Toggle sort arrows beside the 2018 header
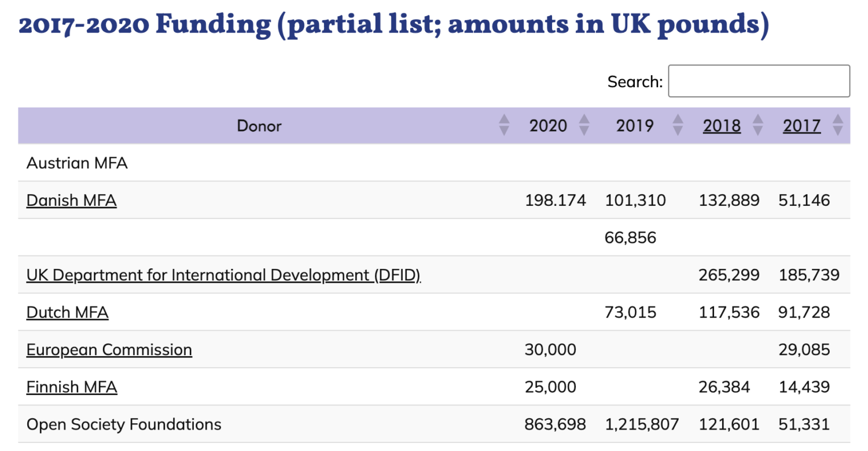This screenshot has width=868, height=451. tap(757, 125)
